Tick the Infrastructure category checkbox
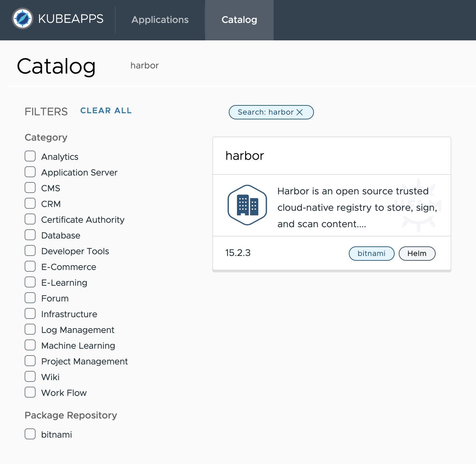 [x=30, y=314]
